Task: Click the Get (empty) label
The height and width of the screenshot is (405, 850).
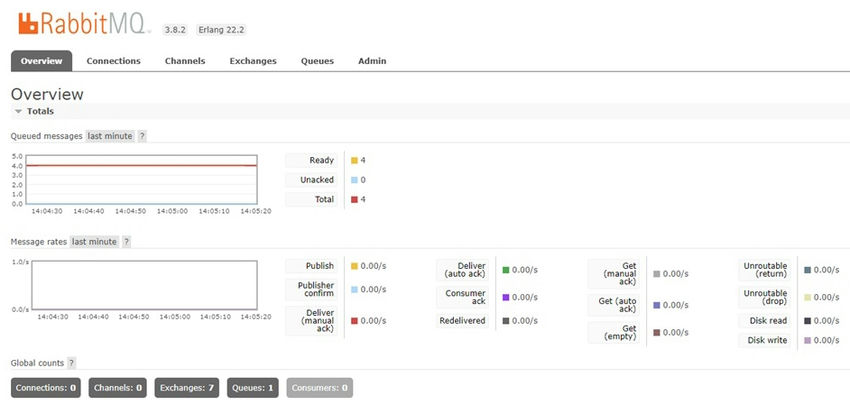Action: 614,332
